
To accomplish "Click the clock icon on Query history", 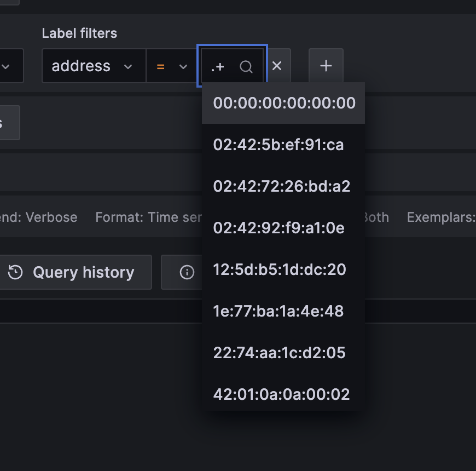I will 15,272.
